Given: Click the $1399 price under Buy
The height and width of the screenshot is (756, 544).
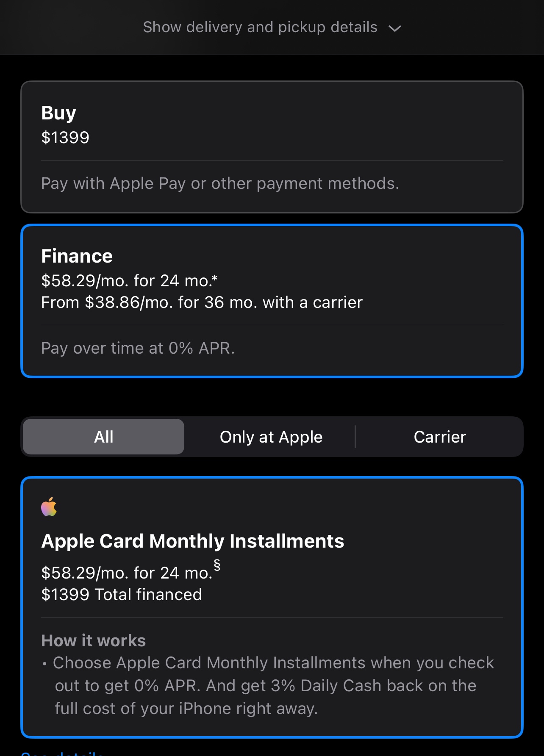Looking at the screenshot, I should (x=65, y=138).
